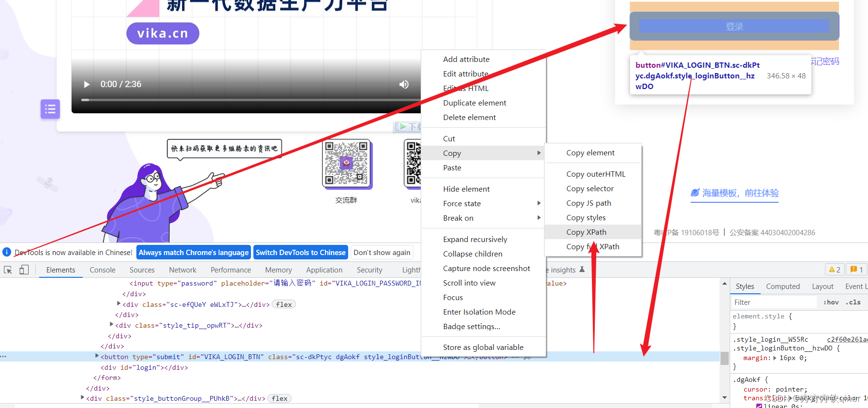Open the Performance tab

[x=231, y=270]
